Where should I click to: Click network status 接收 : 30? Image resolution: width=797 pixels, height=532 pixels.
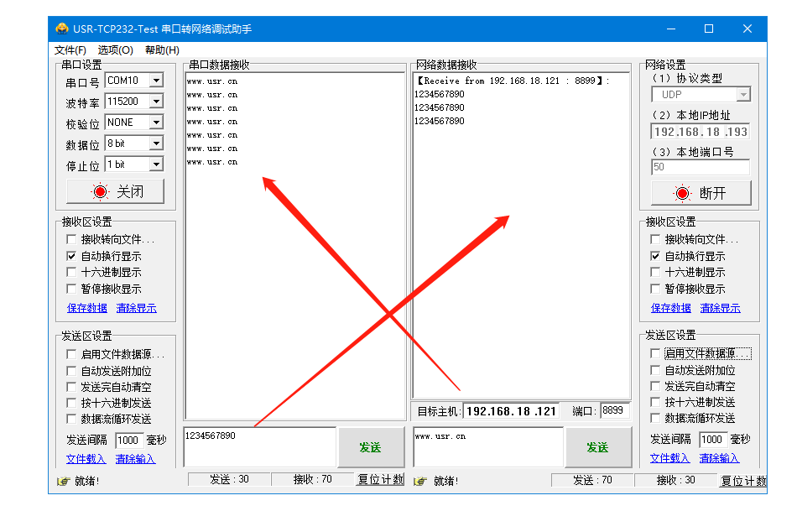(676, 480)
